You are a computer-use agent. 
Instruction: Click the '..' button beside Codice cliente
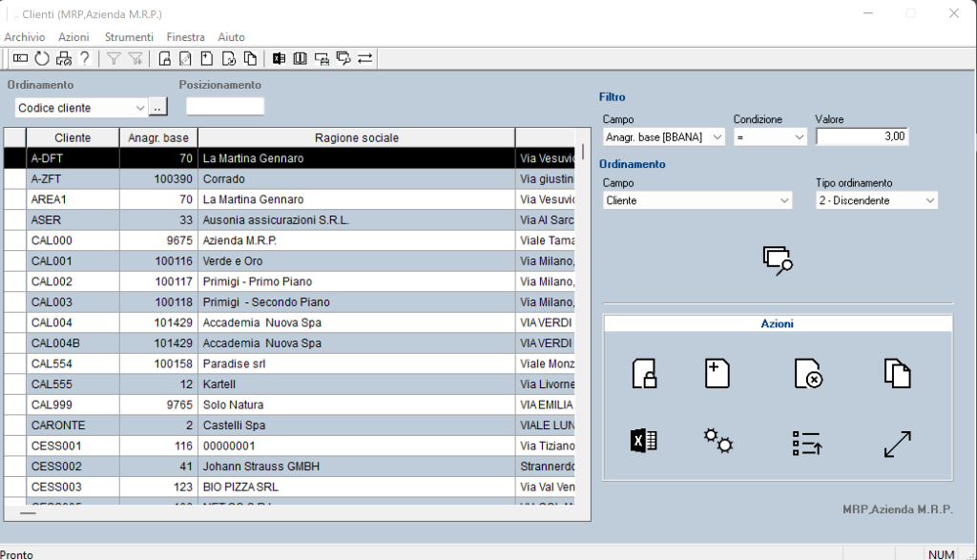click(158, 108)
